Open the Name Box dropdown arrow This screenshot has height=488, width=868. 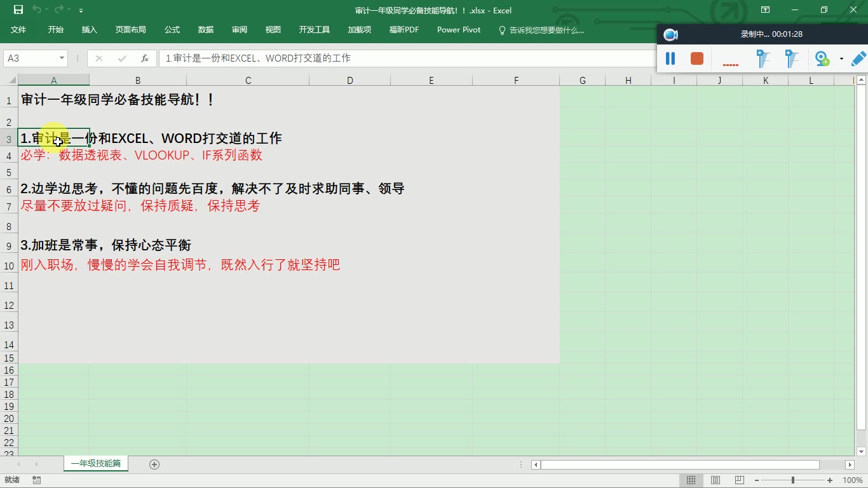click(61, 58)
